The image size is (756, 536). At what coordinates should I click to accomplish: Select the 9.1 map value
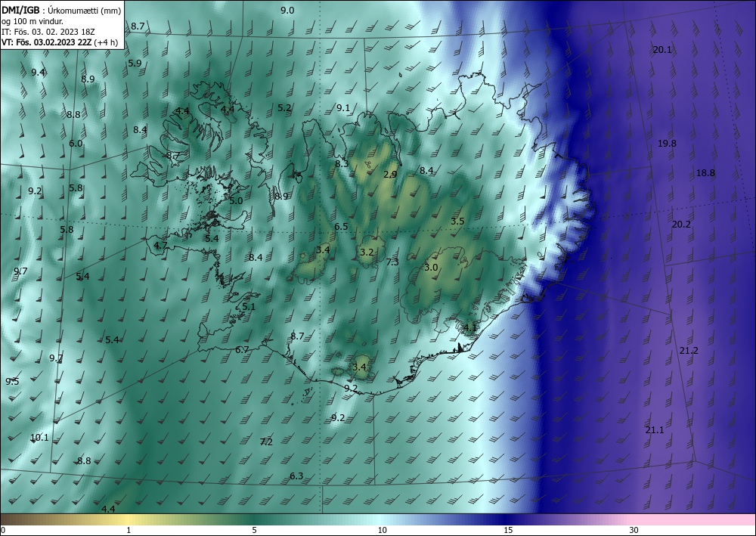(343, 108)
